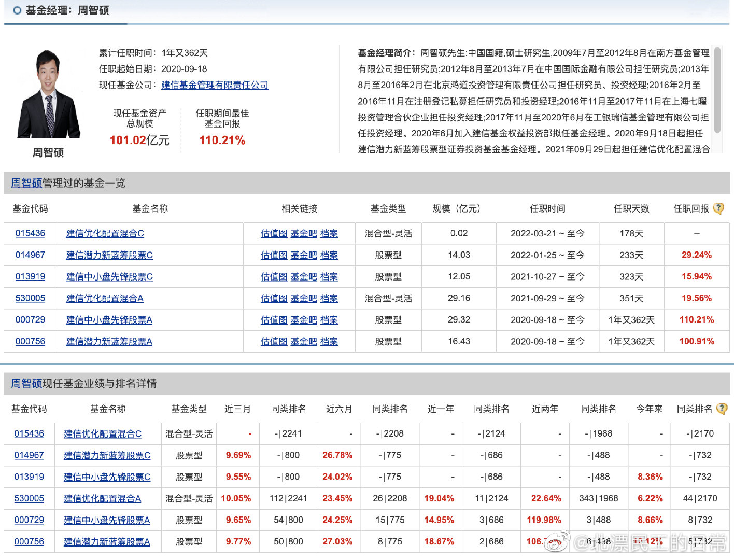
Task: Open 建信潜力新蓝筹股票C in managed funds table
Action: (x=109, y=255)
